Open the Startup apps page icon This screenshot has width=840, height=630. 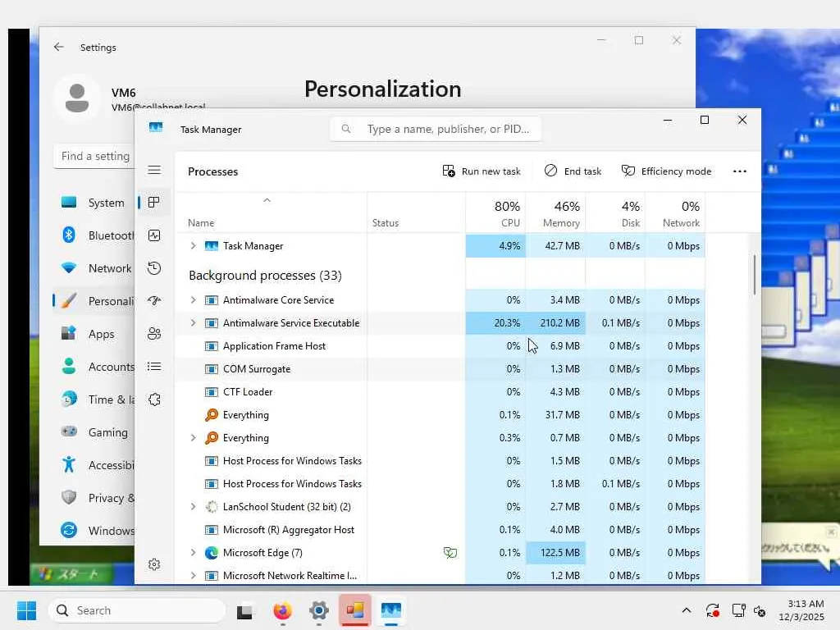[154, 301]
